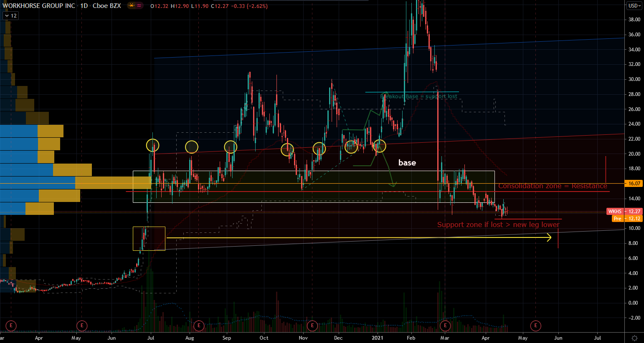Select the 'Consolidation zone = Resistance' annotation
Screen dimensions: 644x343
553,186
